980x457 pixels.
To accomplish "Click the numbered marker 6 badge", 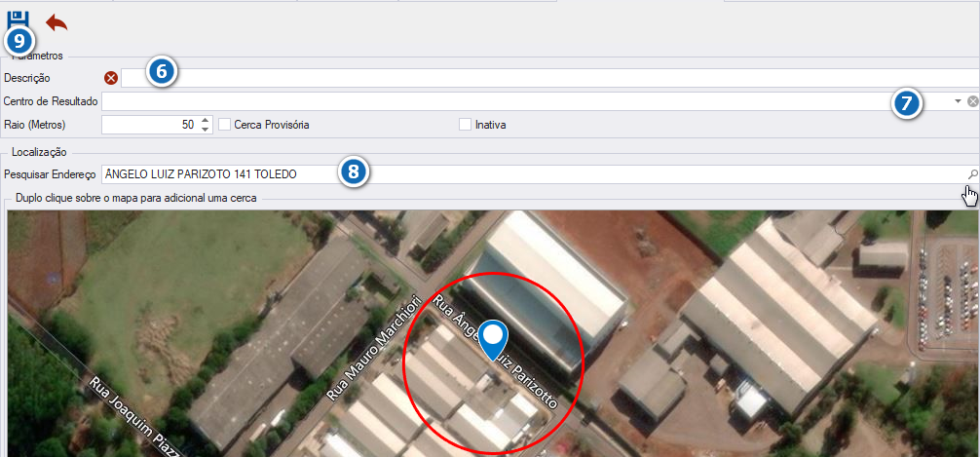I will tap(162, 72).
